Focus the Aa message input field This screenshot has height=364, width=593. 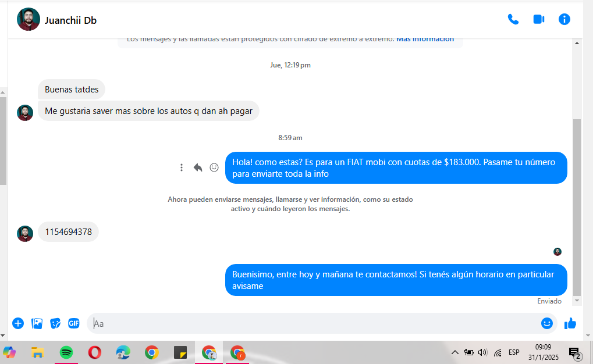click(314, 323)
